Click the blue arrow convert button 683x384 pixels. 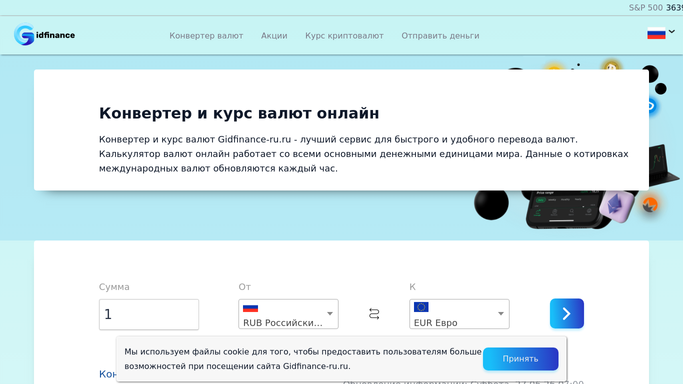[x=567, y=313]
